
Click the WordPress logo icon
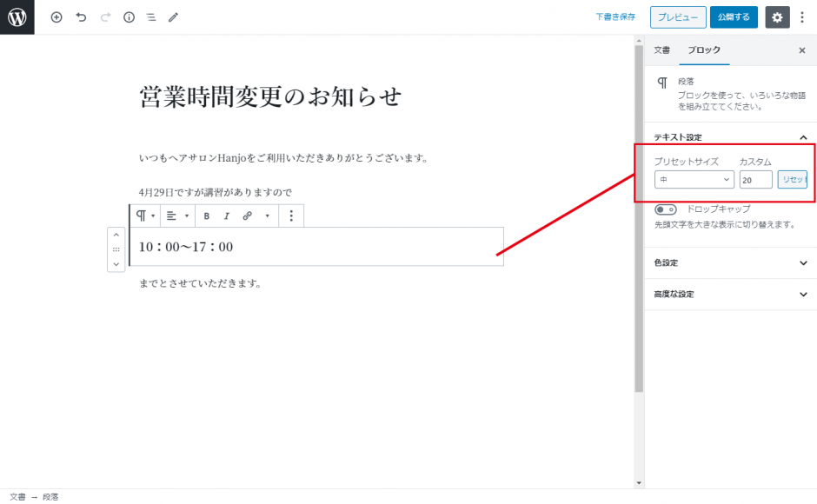pyautogui.click(x=17, y=17)
